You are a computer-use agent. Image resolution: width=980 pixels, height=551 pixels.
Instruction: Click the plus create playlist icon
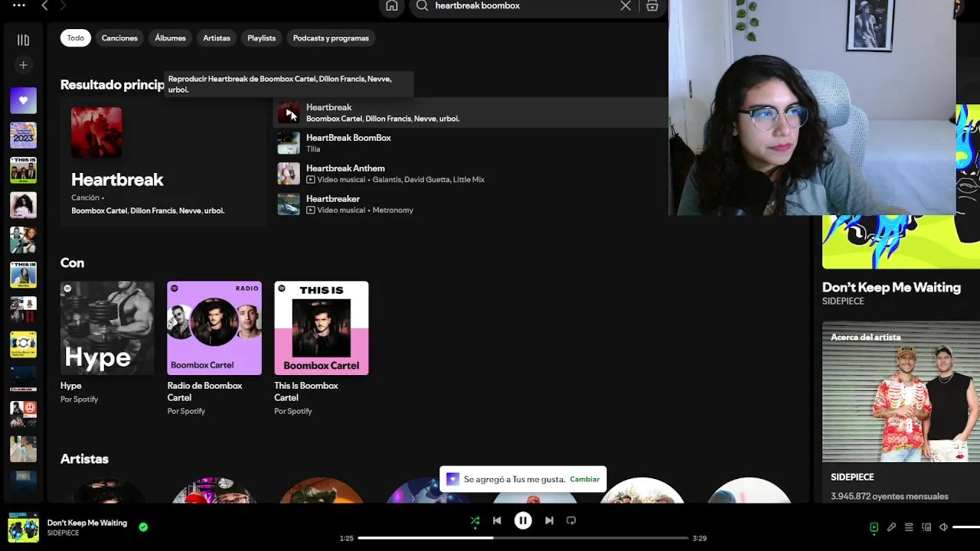[23, 65]
